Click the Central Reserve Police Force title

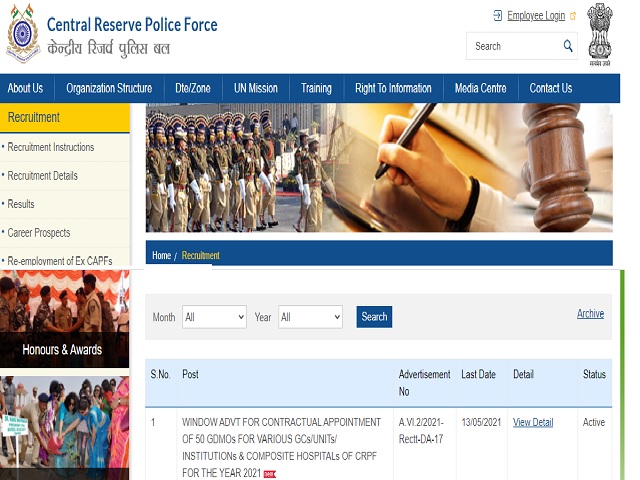(x=132, y=25)
